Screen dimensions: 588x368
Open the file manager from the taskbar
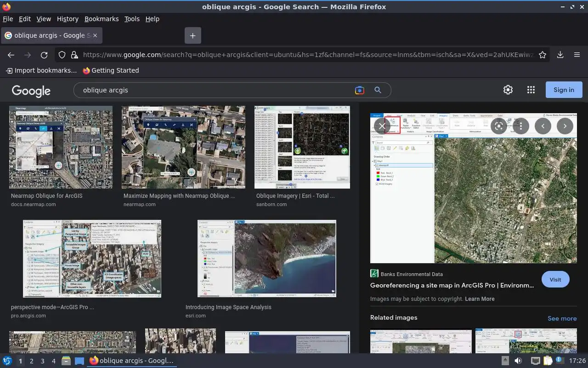[66, 361]
